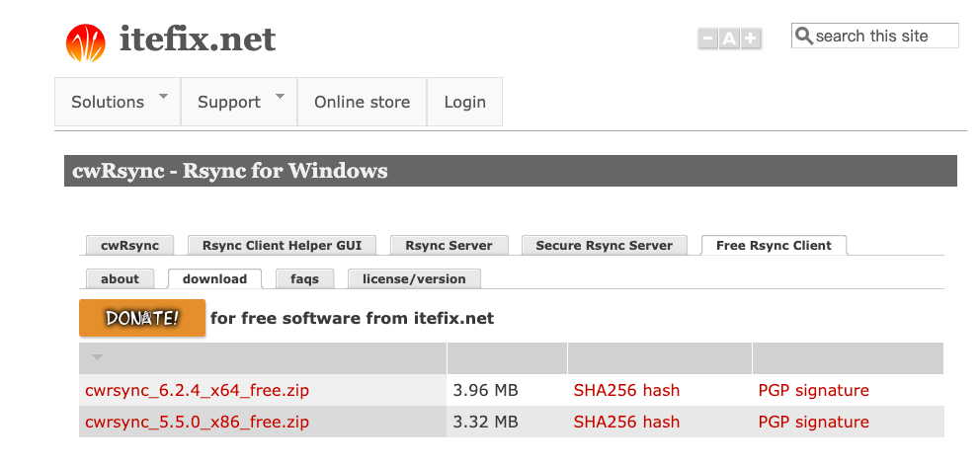Click the itefix.net flame logo icon
The image size is (980, 464).
(86, 43)
